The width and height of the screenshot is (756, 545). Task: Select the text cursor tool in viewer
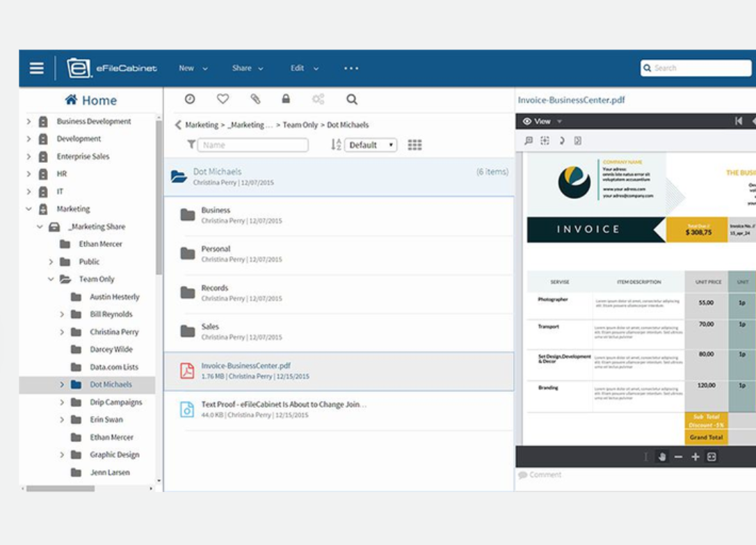click(x=645, y=457)
